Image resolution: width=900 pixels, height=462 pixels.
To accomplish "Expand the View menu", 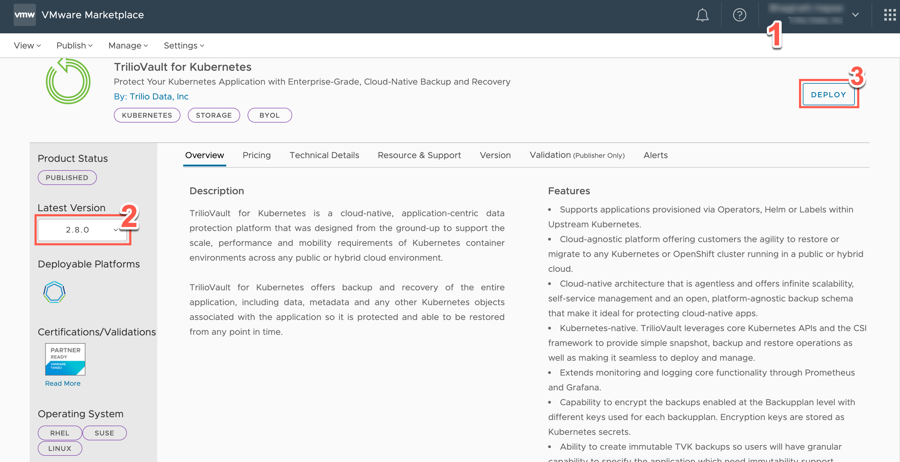I will [x=27, y=46].
